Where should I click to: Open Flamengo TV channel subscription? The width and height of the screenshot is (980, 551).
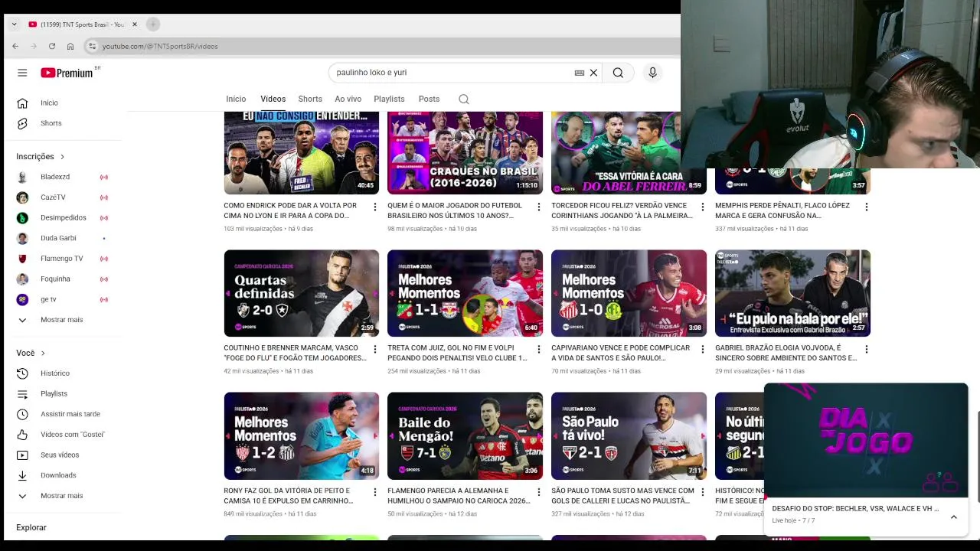pyautogui.click(x=61, y=259)
